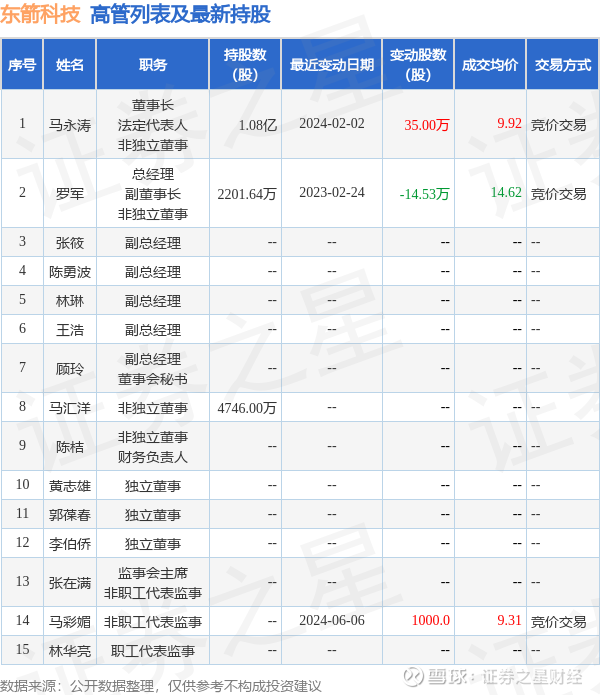Click the average price 9.31
600x695 pixels.
(x=509, y=620)
